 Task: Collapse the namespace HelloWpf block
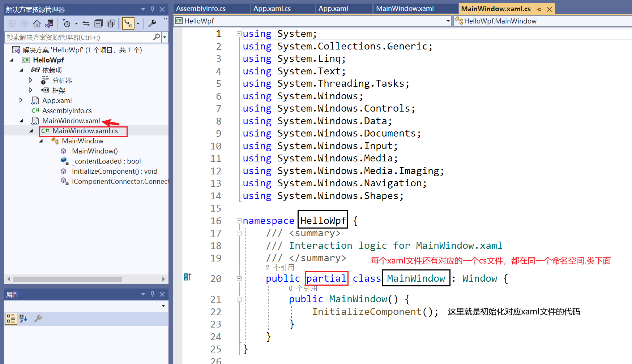pos(239,220)
